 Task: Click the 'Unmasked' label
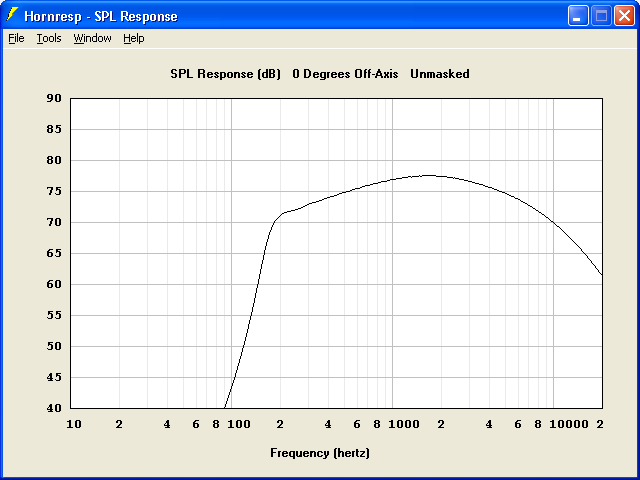440,74
